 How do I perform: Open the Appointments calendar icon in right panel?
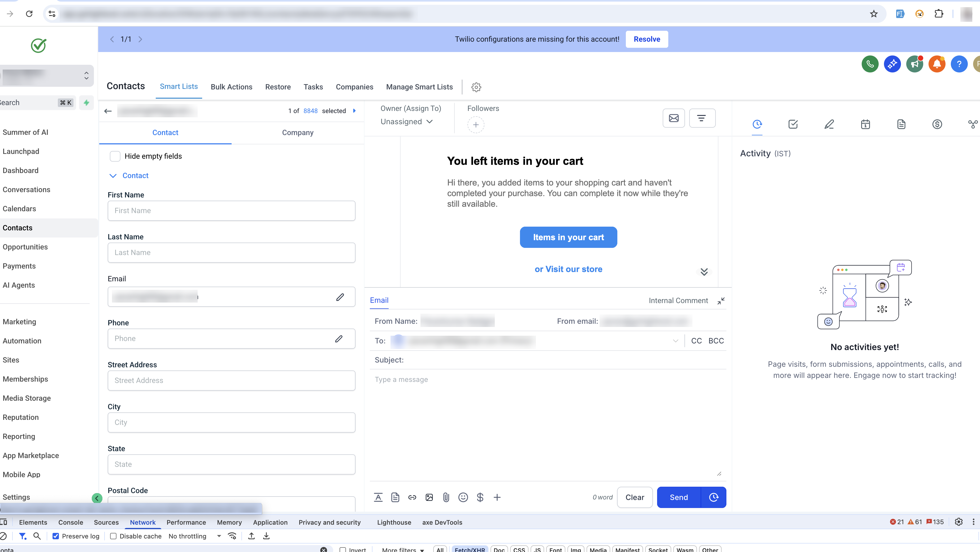click(x=865, y=124)
